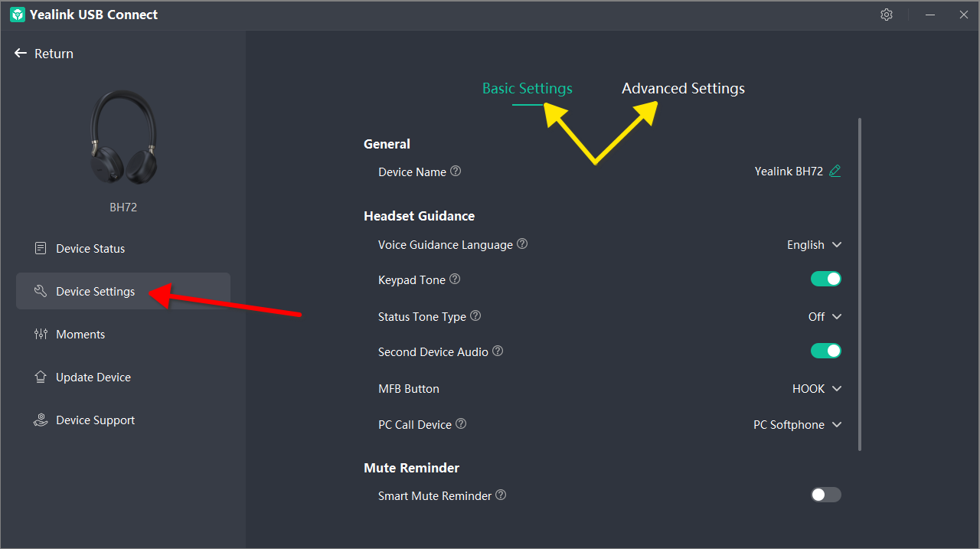
Task: Click the help icon beside Device Name
Action: tap(456, 172)
